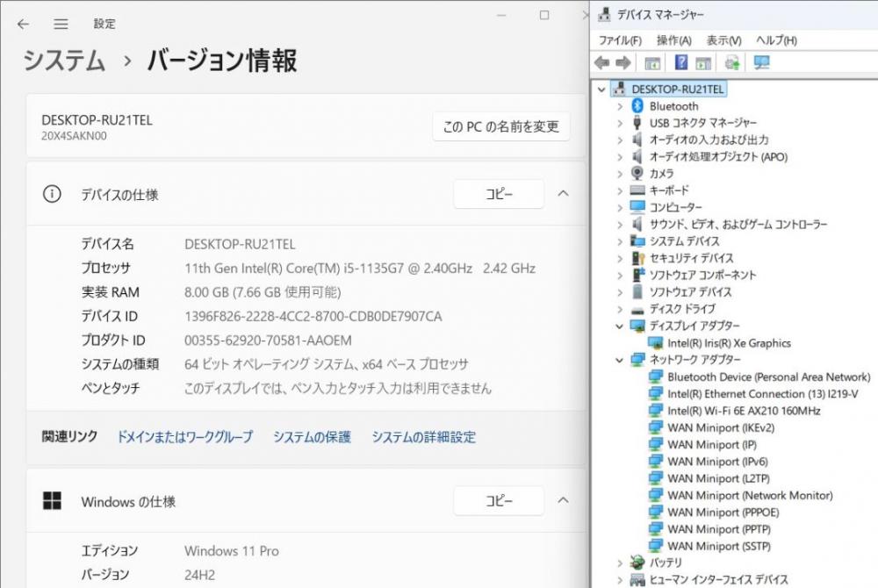The image size is (878, 588).
Task: Click the Device Manager back arrow toolbar icon
Action: pos(602,62)
